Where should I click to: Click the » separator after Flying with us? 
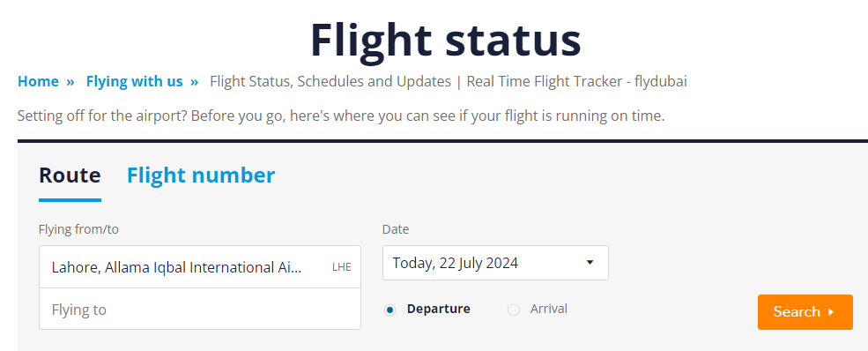click(x=194, y=81)
